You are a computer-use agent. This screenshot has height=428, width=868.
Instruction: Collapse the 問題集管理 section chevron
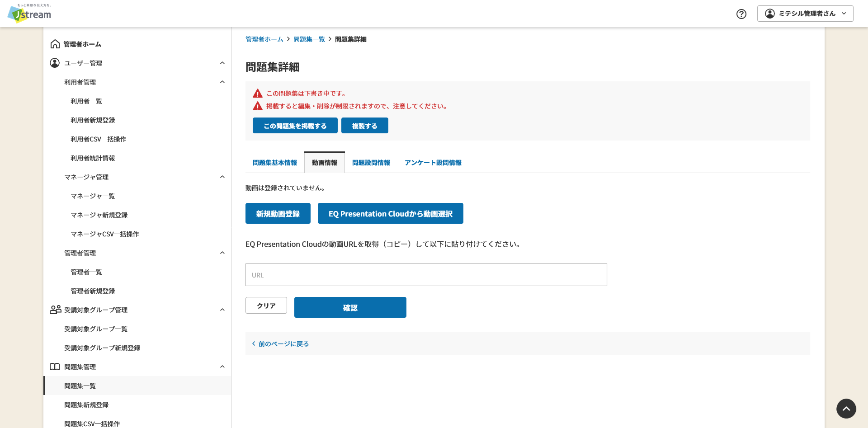click(222, 367)
